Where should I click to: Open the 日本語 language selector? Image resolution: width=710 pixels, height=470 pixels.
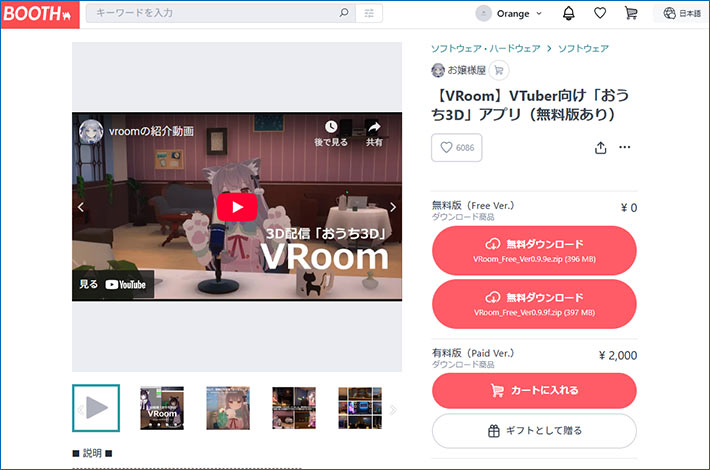pyautogui.click(x=682, y=14)
